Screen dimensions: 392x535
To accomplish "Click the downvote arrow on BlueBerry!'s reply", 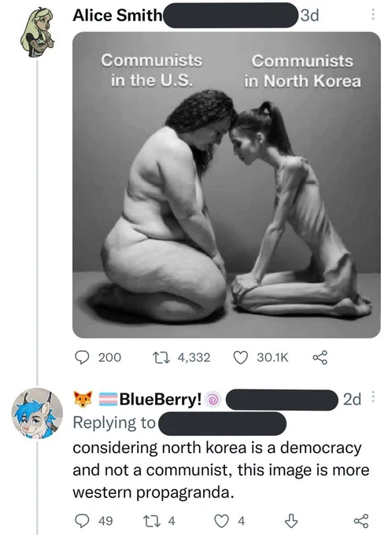I will click(x=291, y=521).
